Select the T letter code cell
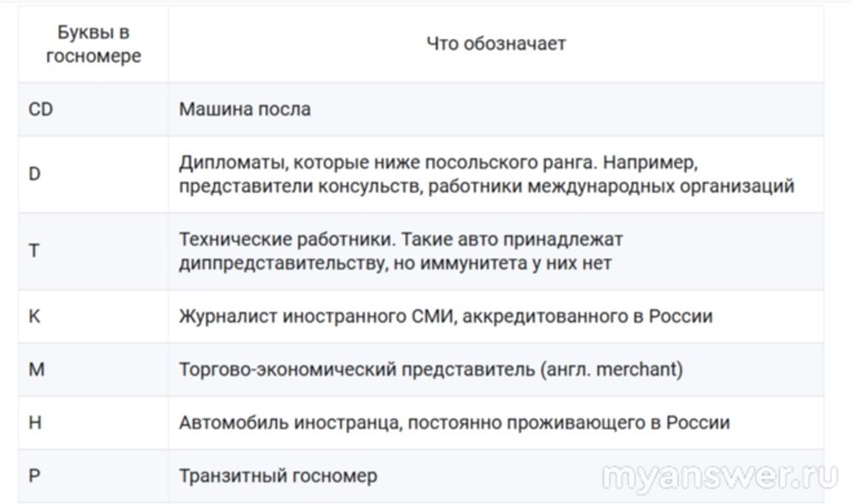The width and height of the screenshot is (852, 504). point(34,251)
